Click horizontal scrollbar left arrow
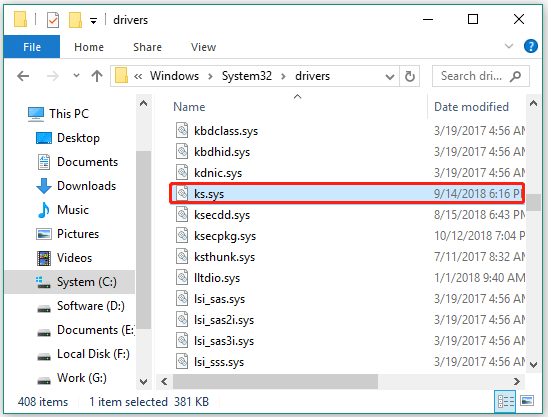 (x=164, y=381)
